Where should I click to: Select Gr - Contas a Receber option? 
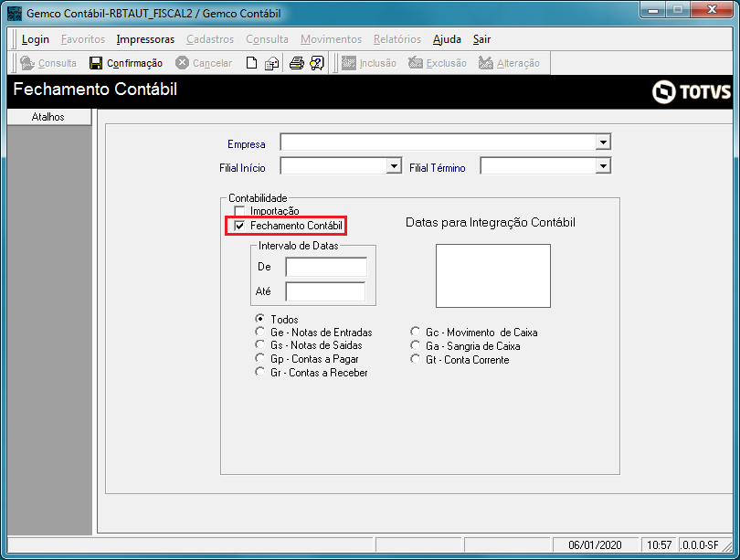[x=260, y=372]
